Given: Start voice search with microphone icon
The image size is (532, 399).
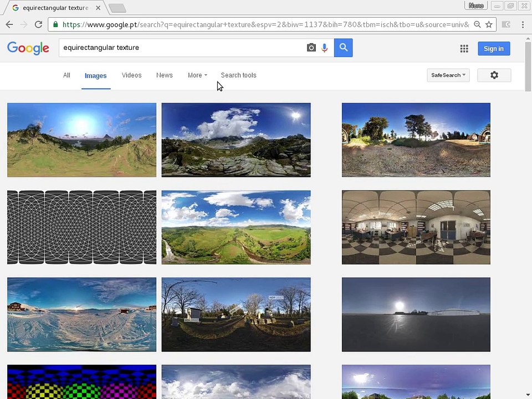Looking at the screenshot, I should click(324, 48).
